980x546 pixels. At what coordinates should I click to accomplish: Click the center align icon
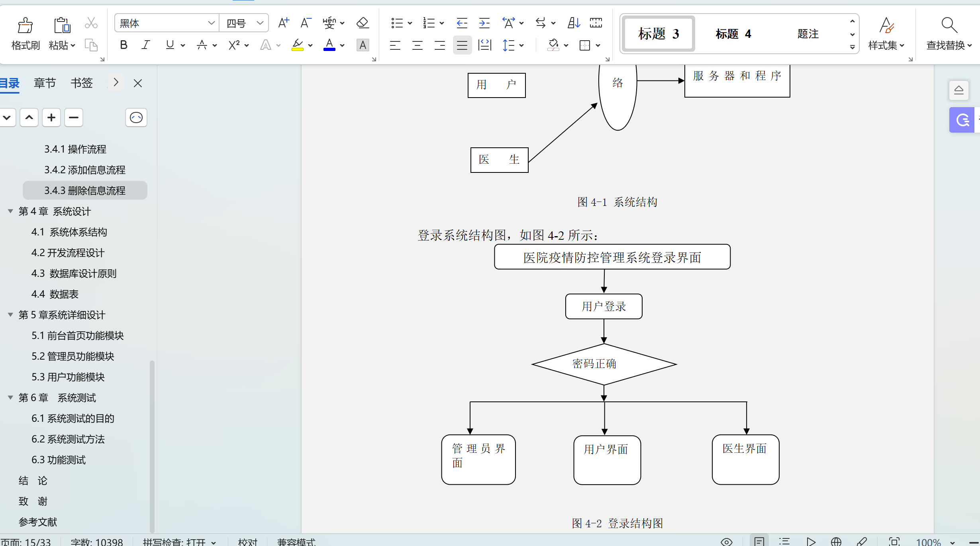[417, 45]
